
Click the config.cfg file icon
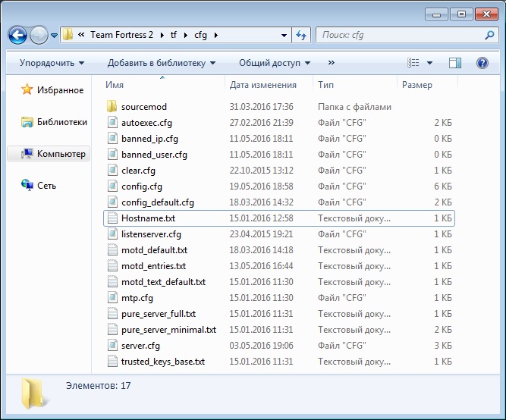tap(112, 186)
